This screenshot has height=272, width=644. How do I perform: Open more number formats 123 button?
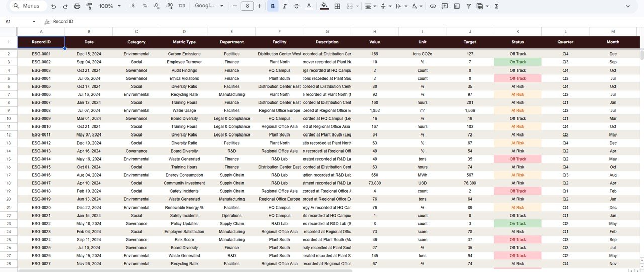(x=182, y=6)
